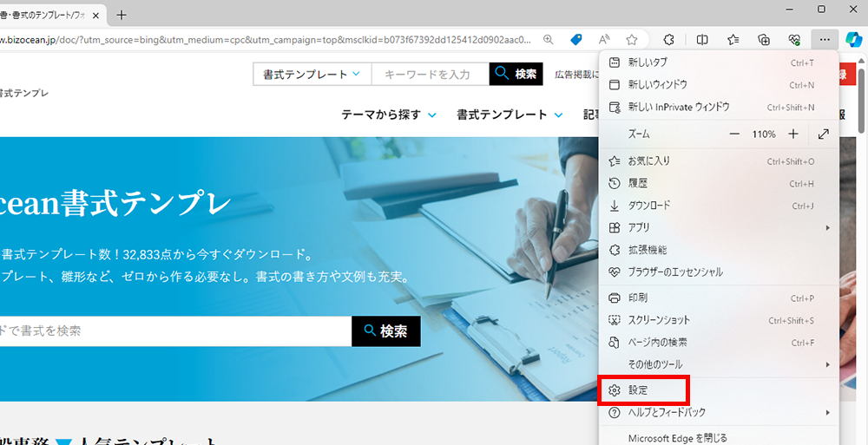Open 設定 from the menu
The image size is (868, 445).
(x=719, y=390)
